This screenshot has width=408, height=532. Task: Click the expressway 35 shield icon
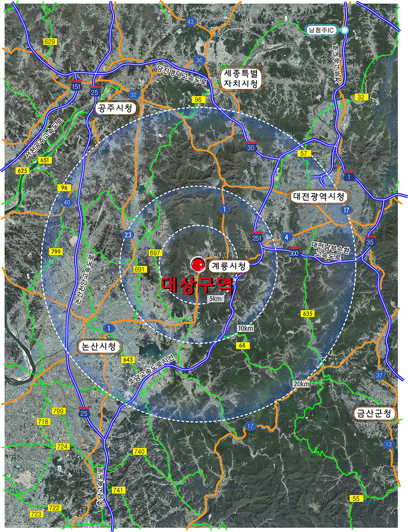pos(370,242)
